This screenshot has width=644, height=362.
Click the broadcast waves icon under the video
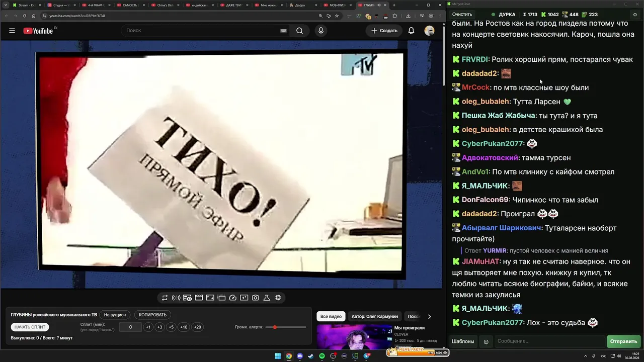(x=176, y=298)
